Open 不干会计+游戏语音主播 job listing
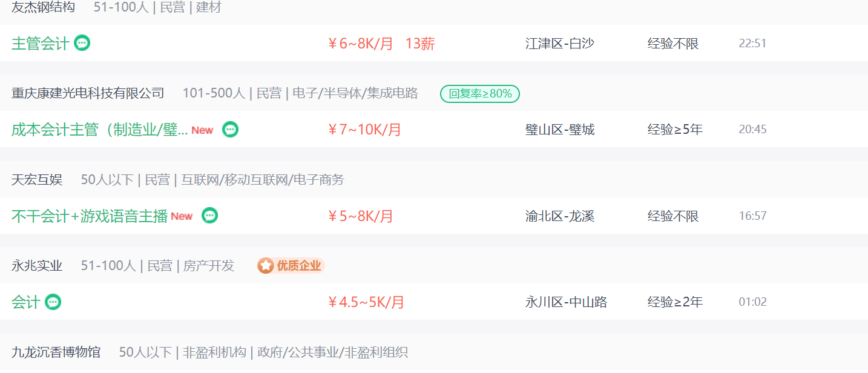The height and width of the screenshot is (373, 868). [x=90, y=216]
